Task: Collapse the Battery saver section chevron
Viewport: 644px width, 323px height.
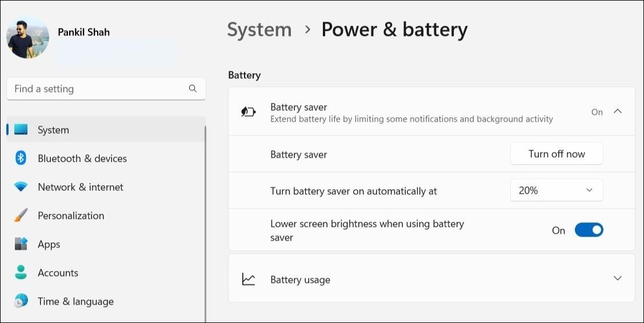Action: pyautogui.click(x=617, y=111)
